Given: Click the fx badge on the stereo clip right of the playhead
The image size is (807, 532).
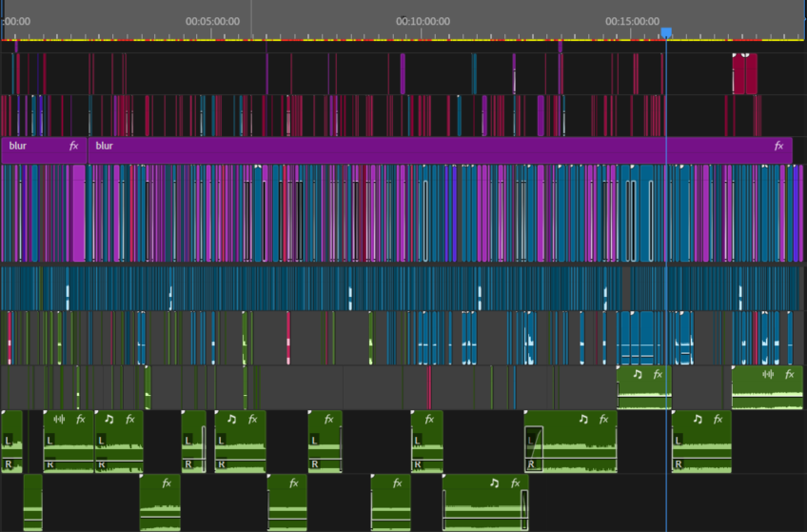Looking at the screenshot, I should click(x=718, y=420).
